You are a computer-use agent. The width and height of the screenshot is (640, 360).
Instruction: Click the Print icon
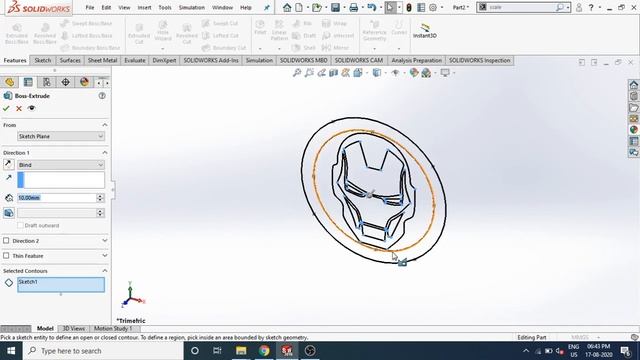[x=354, y=7]
